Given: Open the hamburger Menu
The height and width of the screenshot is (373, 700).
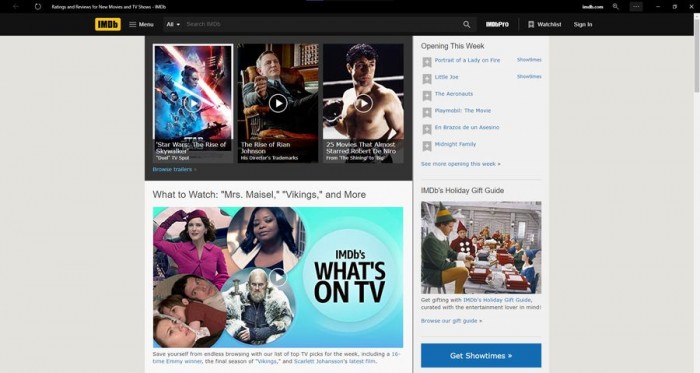Looking at the screenshot, I should click(141, 24).
